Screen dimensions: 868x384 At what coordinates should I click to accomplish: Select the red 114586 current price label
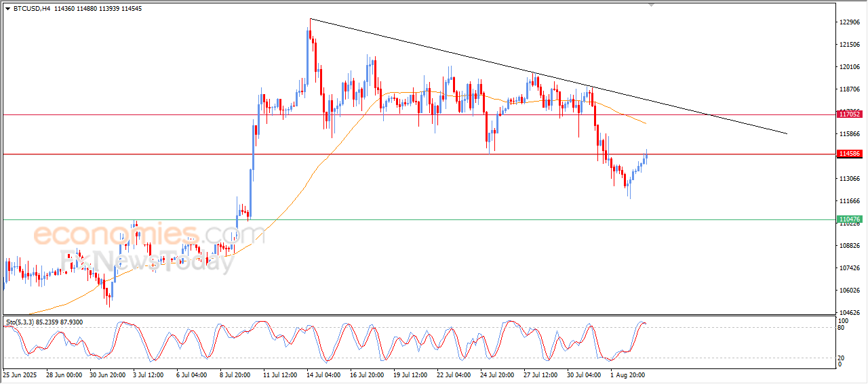click(x=850, y=154)
